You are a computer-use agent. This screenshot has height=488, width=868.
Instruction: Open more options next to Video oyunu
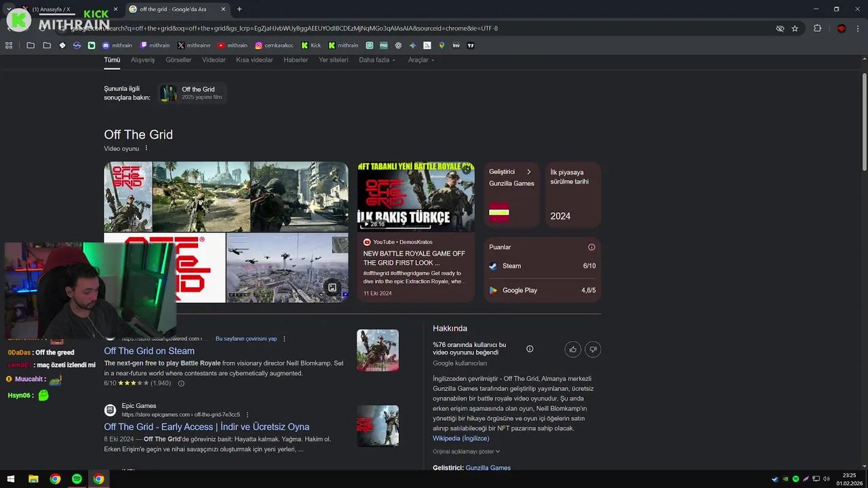[x=146, y=148]
